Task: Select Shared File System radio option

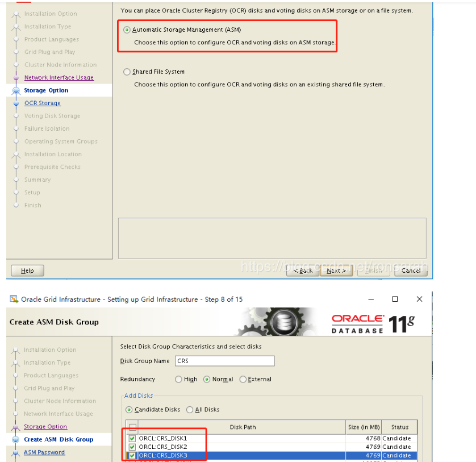Action: click(x=127, y=72)
